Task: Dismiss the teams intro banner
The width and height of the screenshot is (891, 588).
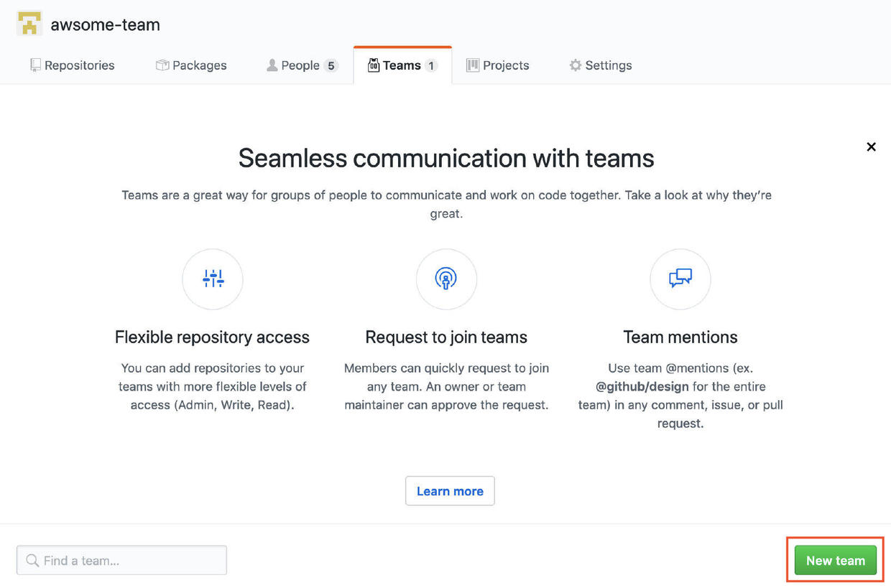Action: (x=871, y=147)
